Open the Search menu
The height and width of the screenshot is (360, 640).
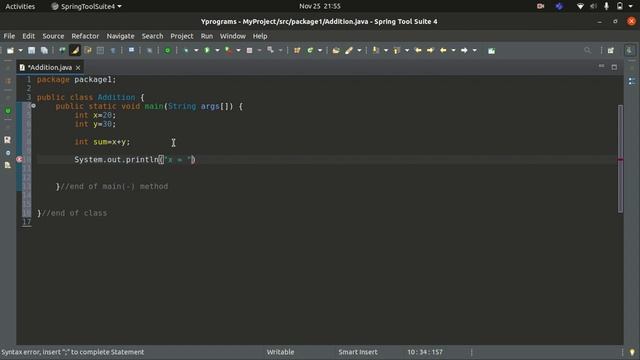152,36
